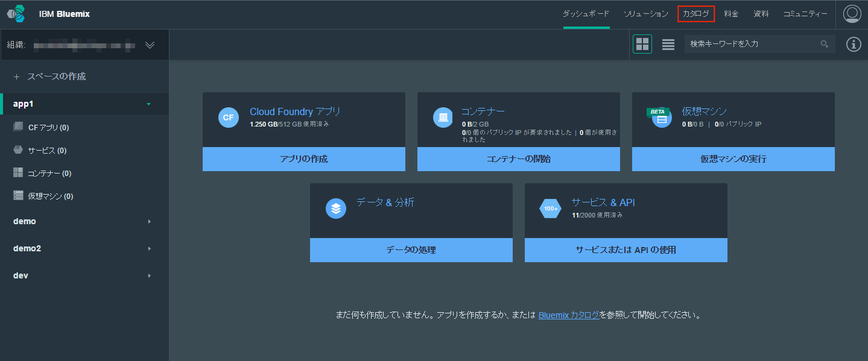The width and height of the screenshot is (868, 361).
Task: Select the app1 space label
Action: pyautogui.click(x=23, y=104)
